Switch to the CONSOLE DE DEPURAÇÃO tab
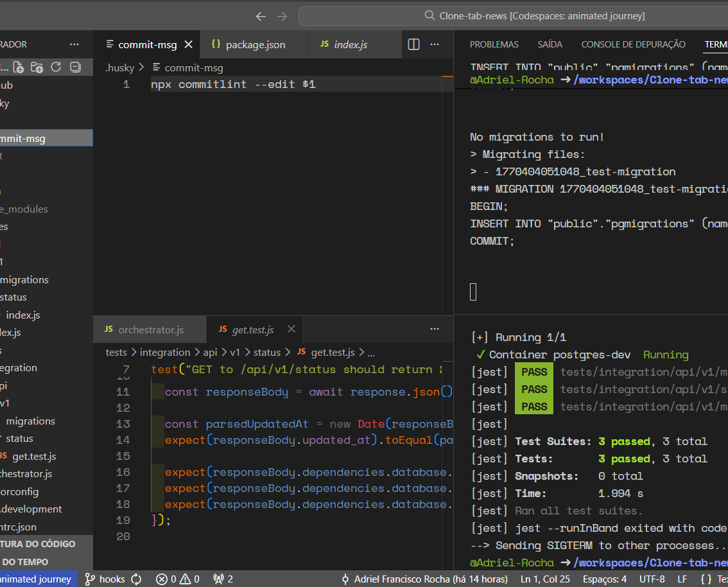Viewport: 728px width, 587px height. (633, 44)
